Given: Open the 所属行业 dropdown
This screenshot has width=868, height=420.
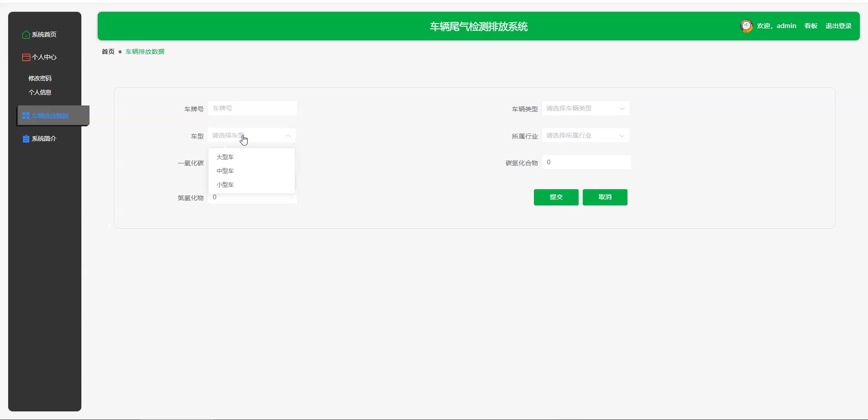Looking at the screenshot, I should tap(585, 135).
